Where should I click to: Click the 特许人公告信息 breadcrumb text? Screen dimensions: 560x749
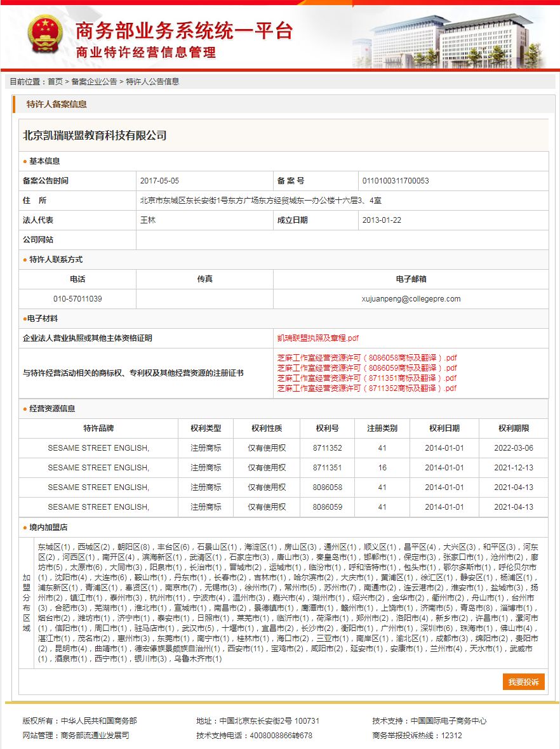152,82
